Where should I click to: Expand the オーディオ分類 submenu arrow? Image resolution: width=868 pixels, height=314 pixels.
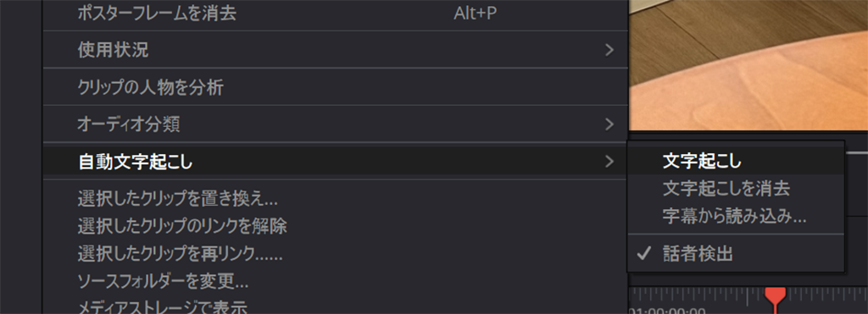609,124
